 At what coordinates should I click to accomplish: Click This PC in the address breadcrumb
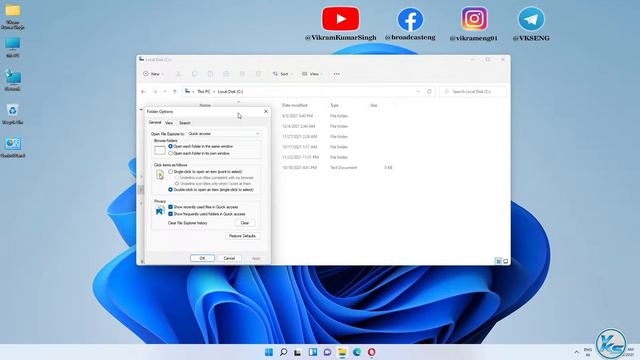(204, 91)
